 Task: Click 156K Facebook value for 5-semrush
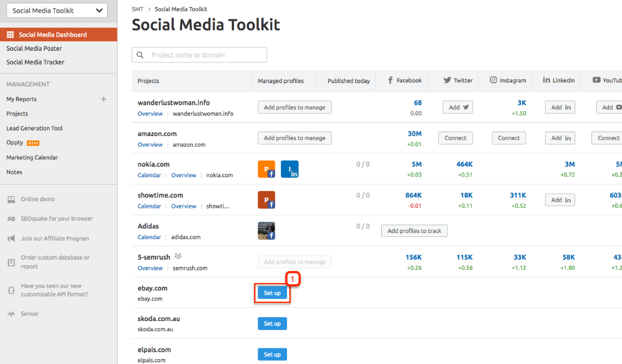[414, 257]
